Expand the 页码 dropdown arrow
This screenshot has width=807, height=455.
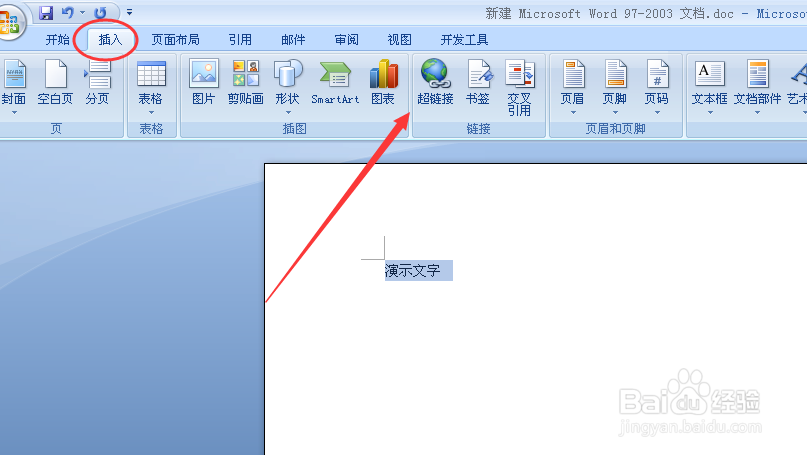pos(657,112)
